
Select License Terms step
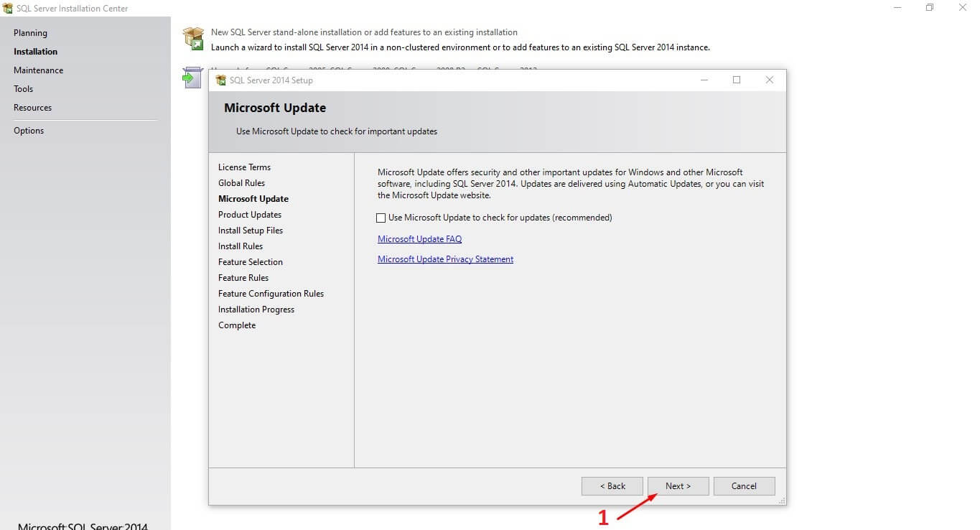244,167
